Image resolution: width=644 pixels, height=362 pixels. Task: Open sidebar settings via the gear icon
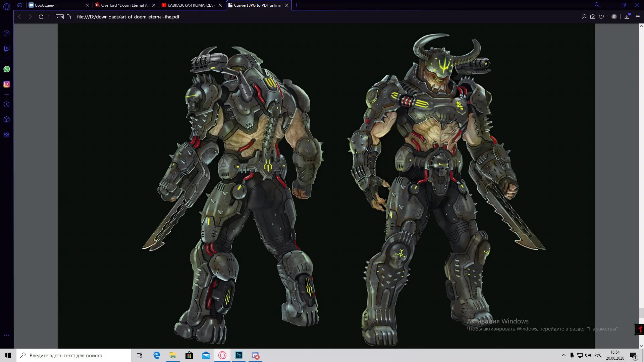pos(7,135)
